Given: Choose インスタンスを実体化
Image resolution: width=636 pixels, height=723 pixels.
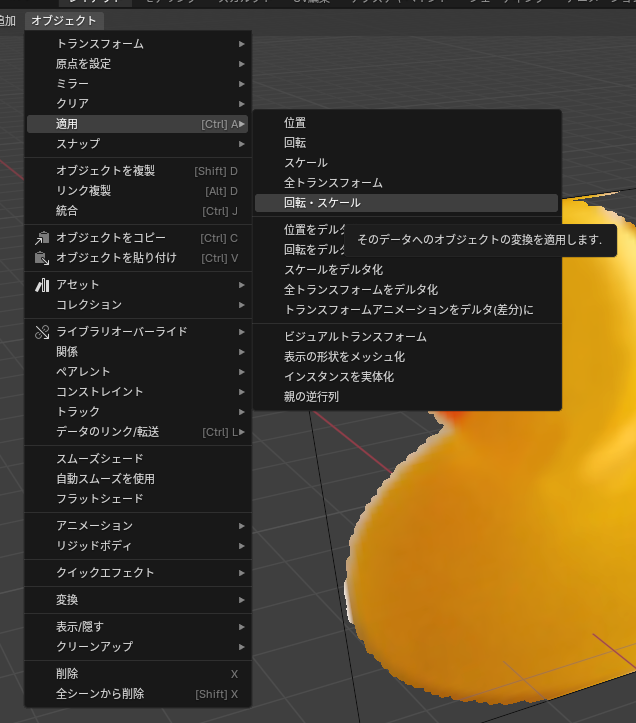Looking at the screenshot, I should 406,377.
